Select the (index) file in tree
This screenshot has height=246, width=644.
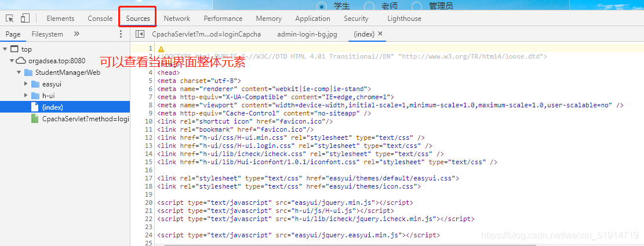[65, 107]
